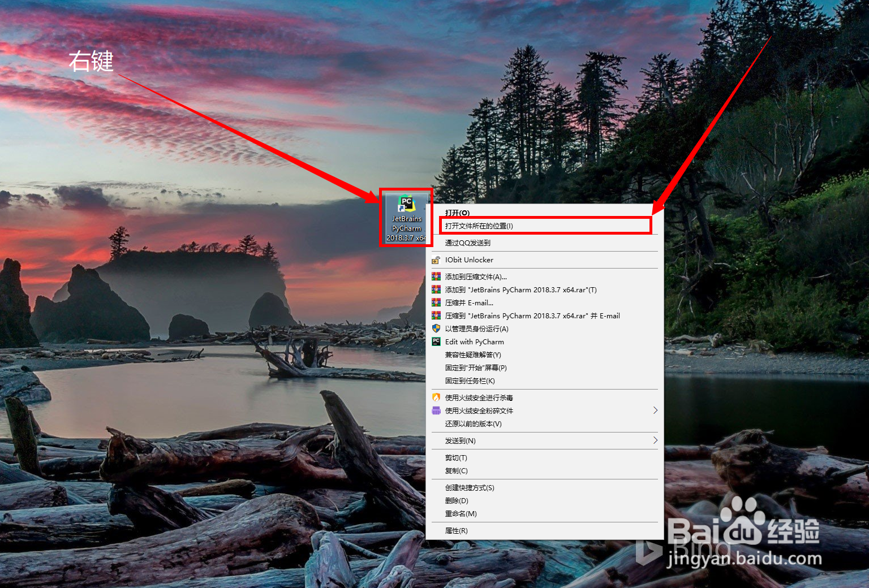Select 删除(D) from the context menu
The width and height of the screenshot is (869, 588).
coord(544,500)
